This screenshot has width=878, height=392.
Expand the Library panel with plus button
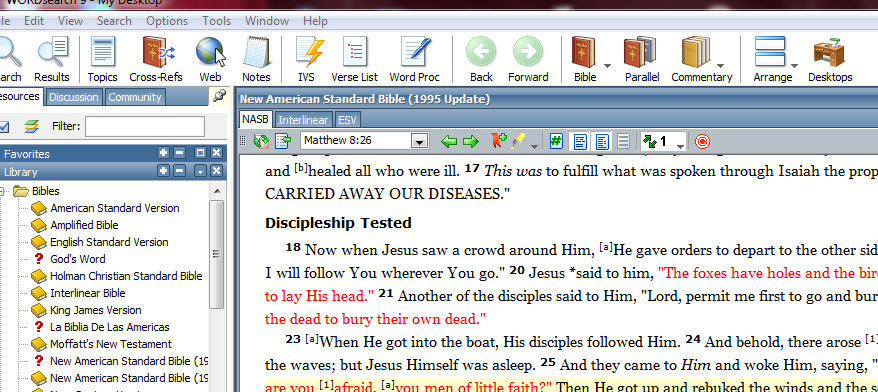point(163,171)
